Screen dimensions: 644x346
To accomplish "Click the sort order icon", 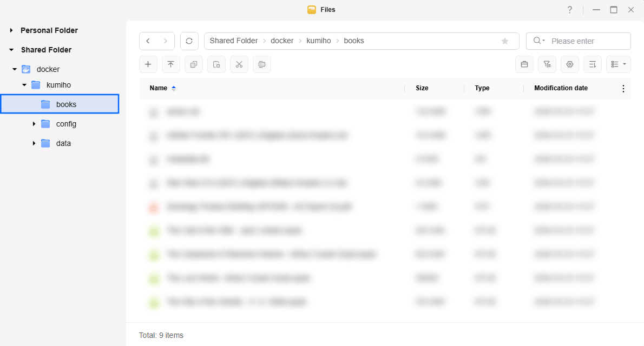I will point(593,64).
